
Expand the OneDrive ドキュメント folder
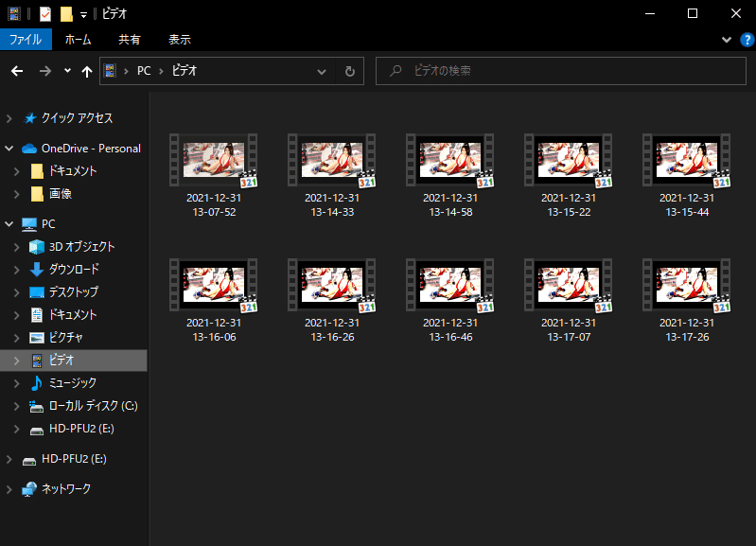[17, 171]
